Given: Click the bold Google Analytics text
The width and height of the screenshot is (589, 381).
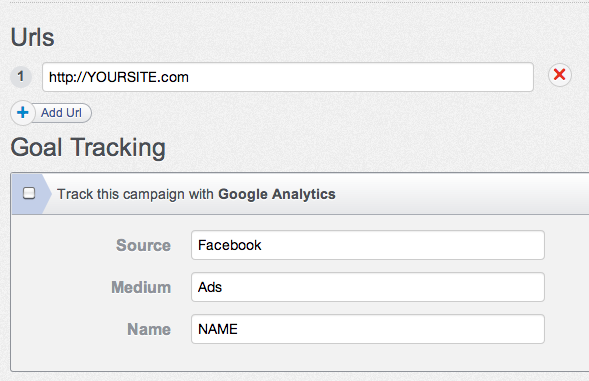Looking at the screenshot, I should click(276, 194).
